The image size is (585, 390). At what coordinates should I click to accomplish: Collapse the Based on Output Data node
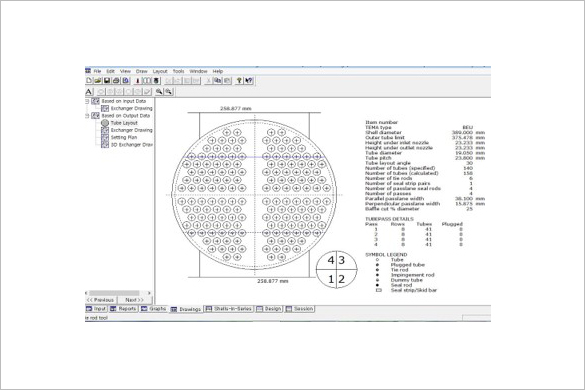(x=87, y=116)
